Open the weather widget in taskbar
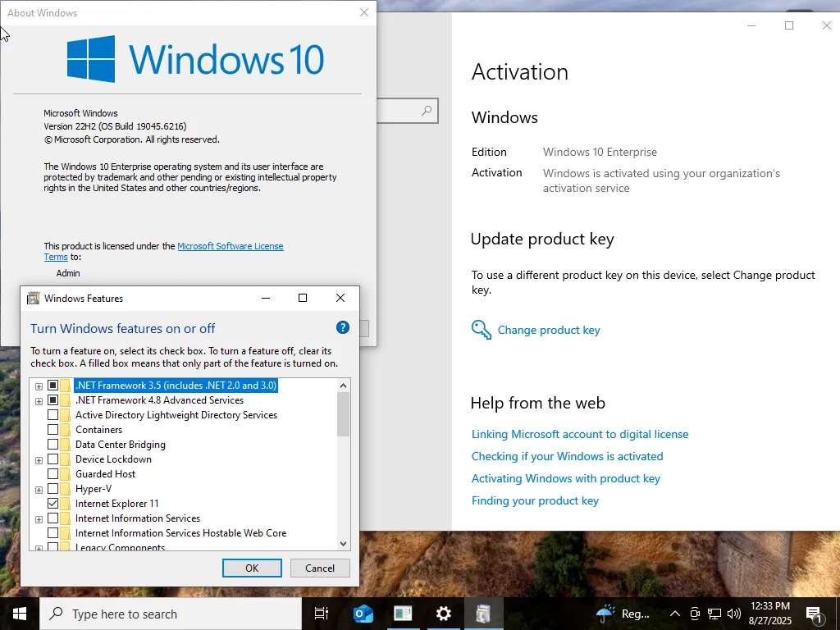 tap(623, 614)
